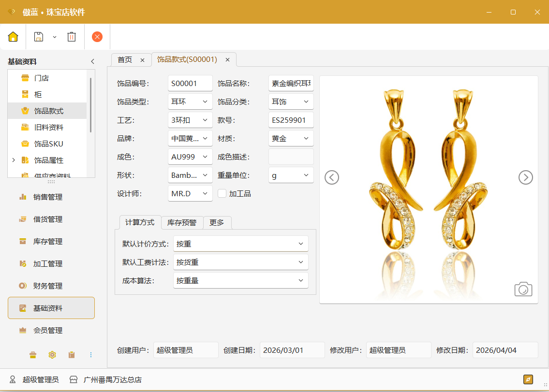Viewport: 549px width, 392px height.
Task: Click the 成色描述 field
Action: point(291,157)
